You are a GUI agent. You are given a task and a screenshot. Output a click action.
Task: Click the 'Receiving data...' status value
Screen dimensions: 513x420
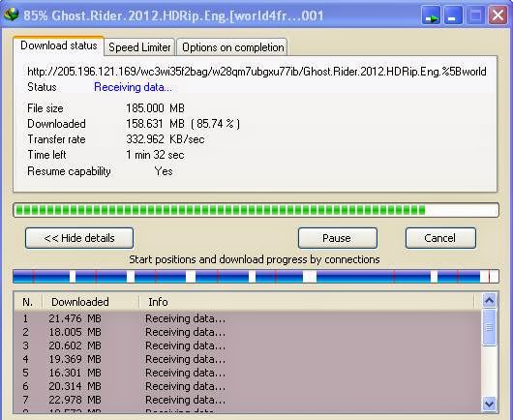[133, 87]
